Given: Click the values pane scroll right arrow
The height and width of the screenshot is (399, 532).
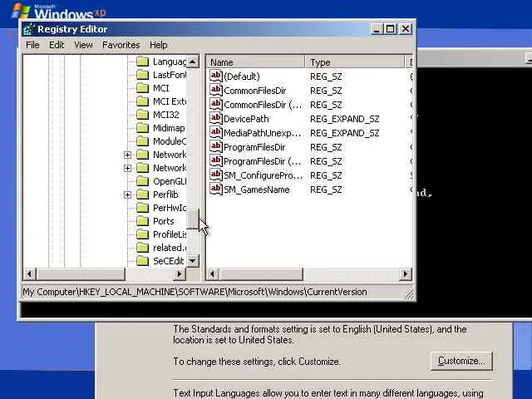Looking at the screenshot, I should pyautogui.click(x=406, y=273).
